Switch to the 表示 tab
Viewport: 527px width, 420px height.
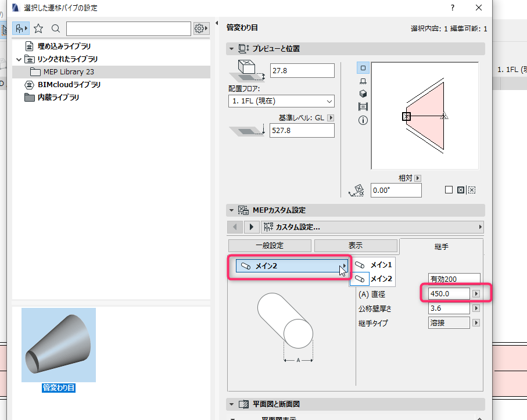pyautogui.click(x=356, y=246)
